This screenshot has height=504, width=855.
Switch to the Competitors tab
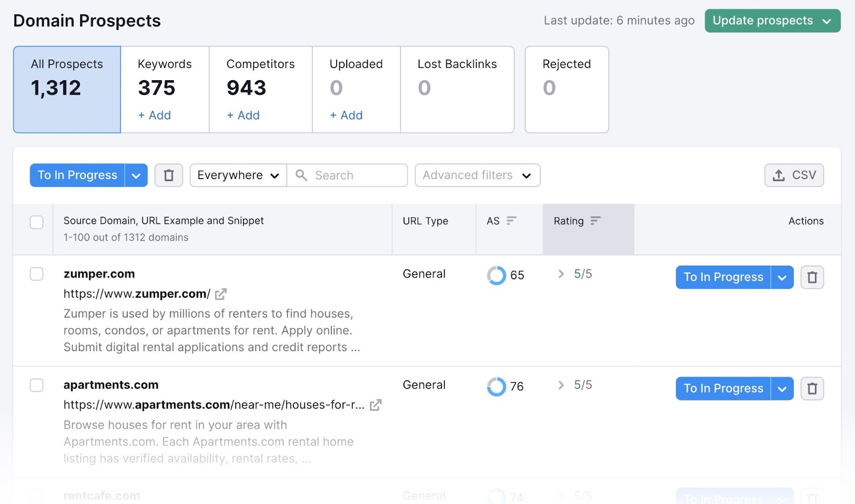coord(260,89)
